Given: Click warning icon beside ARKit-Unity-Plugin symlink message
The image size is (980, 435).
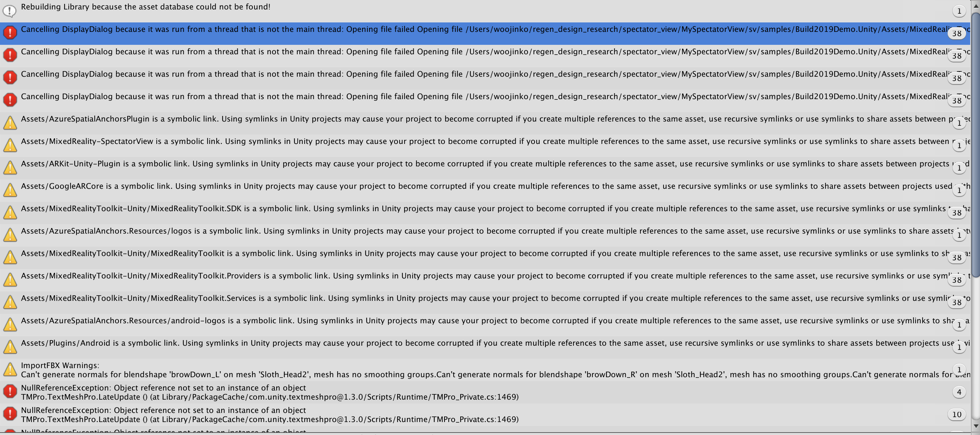Looking at the screenshot, I should 10,167.
